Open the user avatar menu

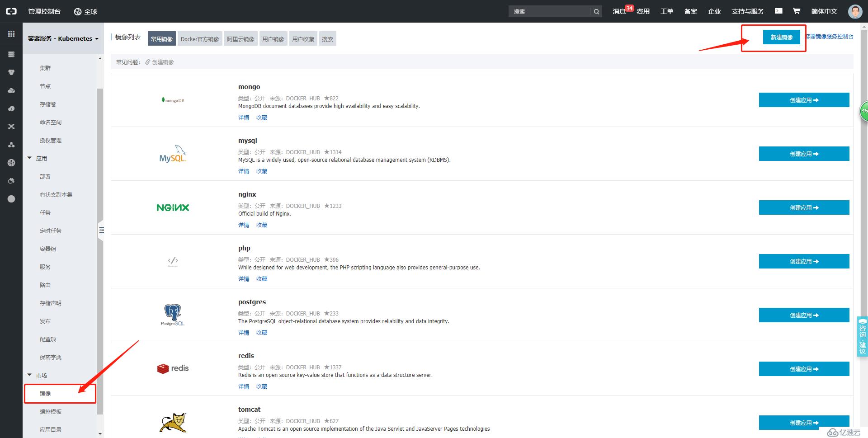point(855,11)
